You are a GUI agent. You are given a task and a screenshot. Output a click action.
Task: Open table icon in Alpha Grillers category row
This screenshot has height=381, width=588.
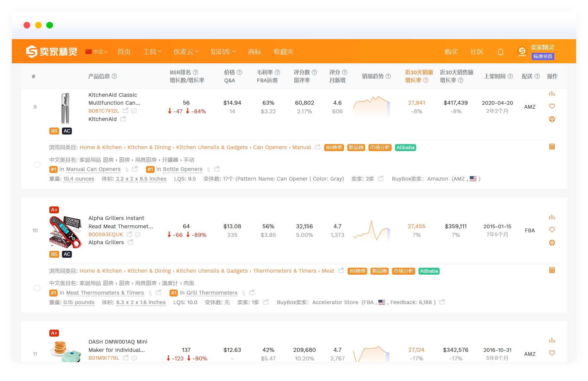point(552,270)
